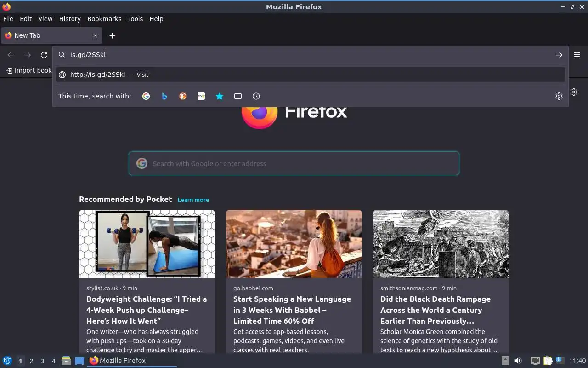Open the taskbar start menu
The image size is (588, 368).
pos(7,361)
